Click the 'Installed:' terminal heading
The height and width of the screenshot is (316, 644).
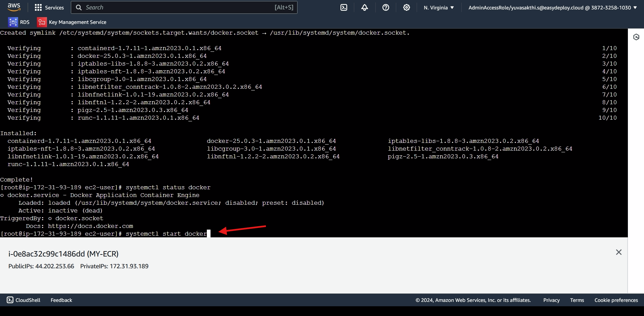pyautogui.click(x=18, y=133)
